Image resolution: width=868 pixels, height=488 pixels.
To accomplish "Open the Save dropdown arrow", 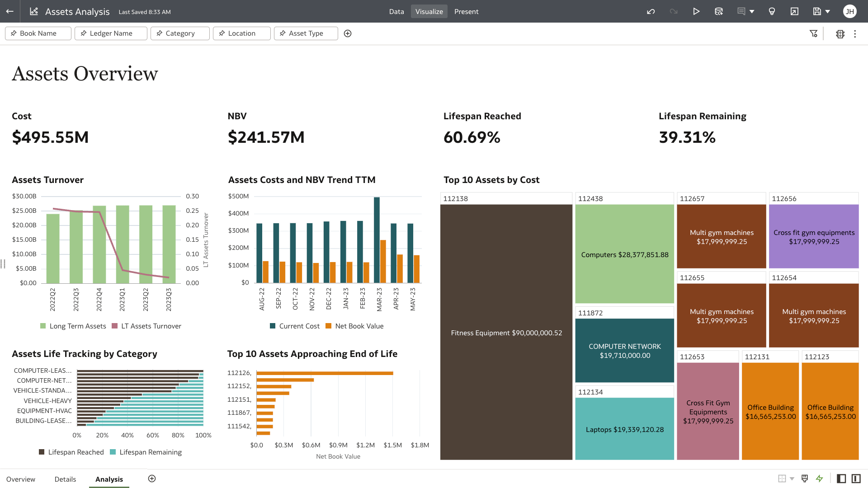I will click(829, 12).
